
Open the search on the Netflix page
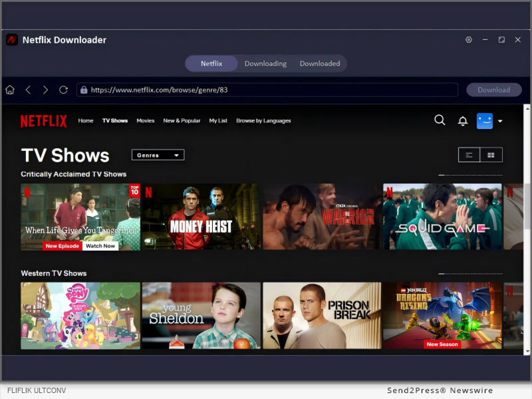pyautogui.click(x=440, y=120)
